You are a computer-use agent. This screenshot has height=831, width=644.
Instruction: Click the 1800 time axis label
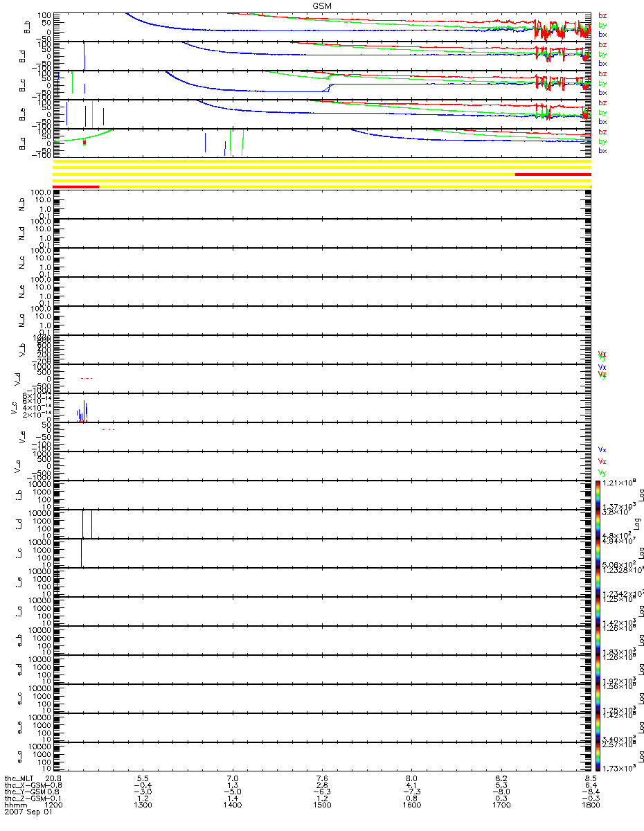[589, 806]
